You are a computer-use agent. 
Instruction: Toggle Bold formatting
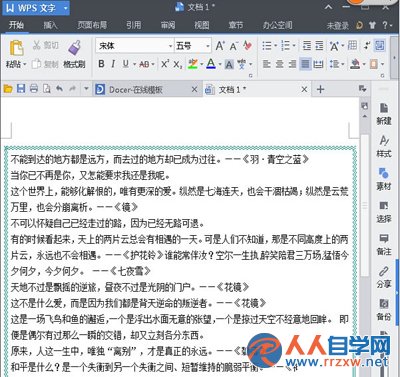[101, 64]
